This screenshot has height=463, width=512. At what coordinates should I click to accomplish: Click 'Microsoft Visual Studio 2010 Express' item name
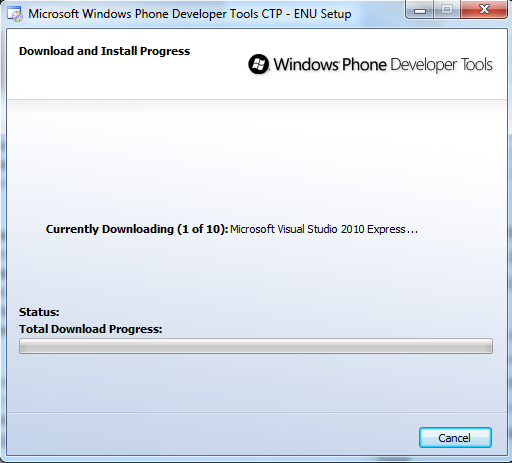pos(318,229)
